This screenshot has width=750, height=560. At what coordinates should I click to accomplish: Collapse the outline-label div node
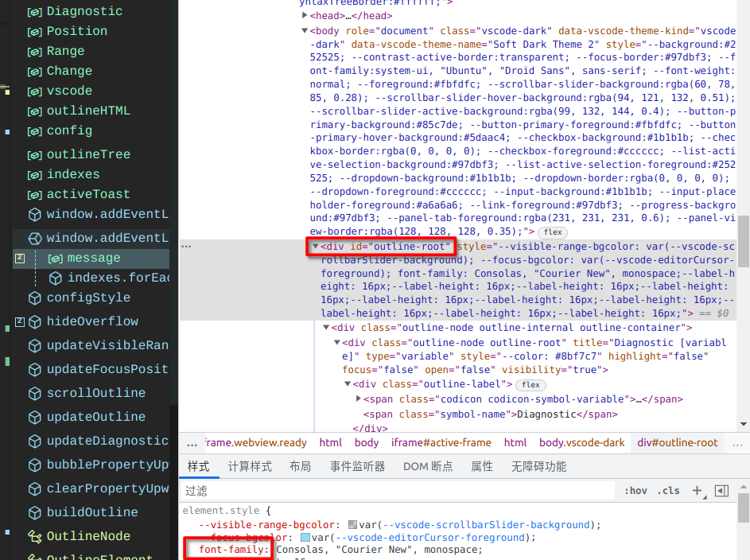pos(347,385)
